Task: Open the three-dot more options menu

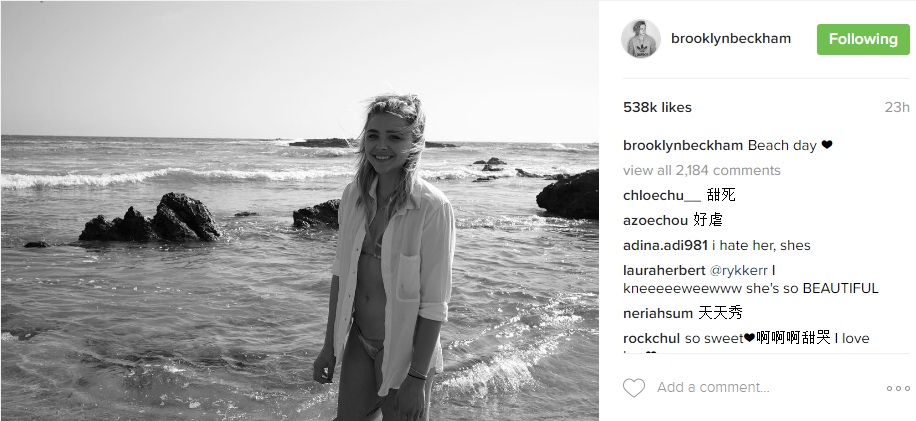Action: pos(898,388)
